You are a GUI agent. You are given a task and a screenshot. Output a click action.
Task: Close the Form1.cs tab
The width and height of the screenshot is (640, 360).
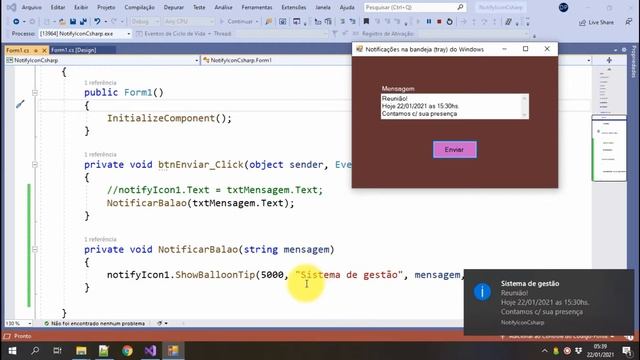(x=44, y=50)
